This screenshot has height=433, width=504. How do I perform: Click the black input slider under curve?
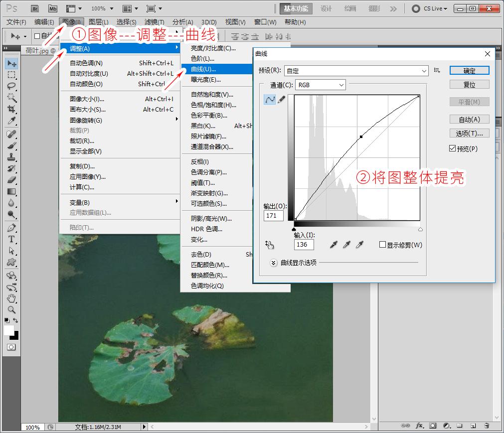click(294, 229)
